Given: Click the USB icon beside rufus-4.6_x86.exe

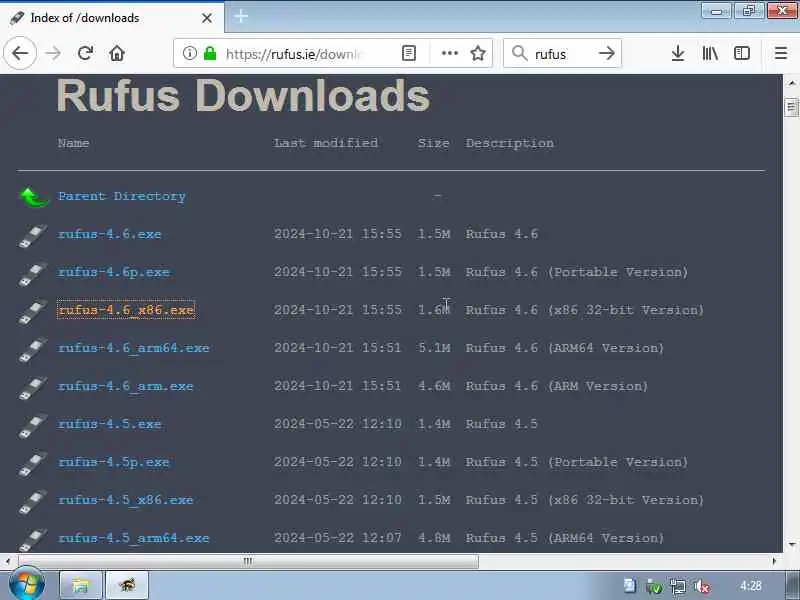Looking at the screenshot, I should 33,312.
